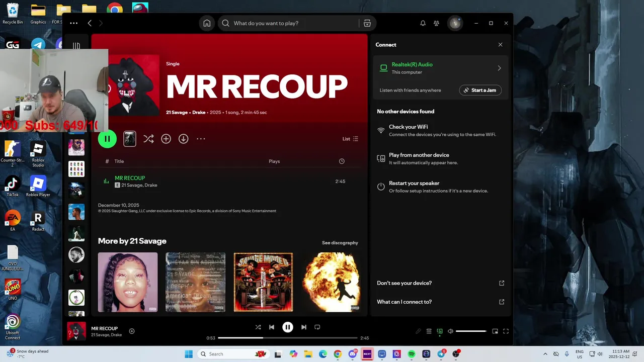Image resolution: width=644 pixels, height=362 pixels.
Task: Click the Windows Start button
Action: coord(189,354)
